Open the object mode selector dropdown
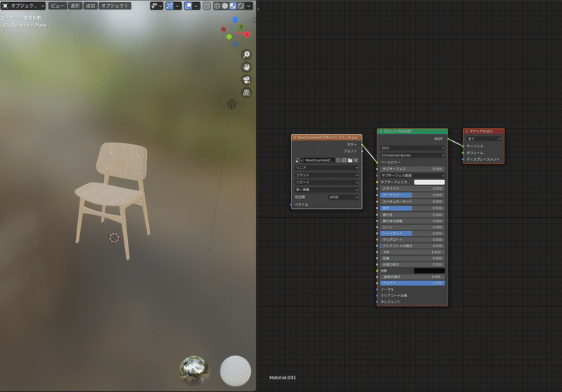The width and height of the screenshot is (562, 392). tap(24, 6)
